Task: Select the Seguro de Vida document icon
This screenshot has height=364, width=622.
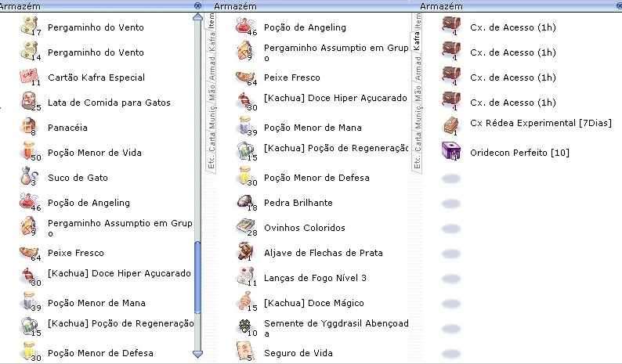Action: pos(245,351)
